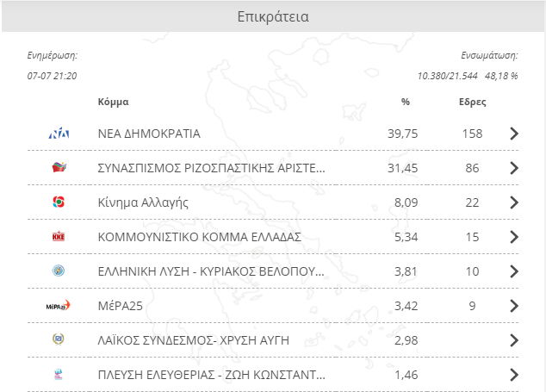The width and height of the screenshot is (546, 392).
Task: Click the Ελληνική Λύση round logo
Action: pyautogui.click(x=59, y=271)
